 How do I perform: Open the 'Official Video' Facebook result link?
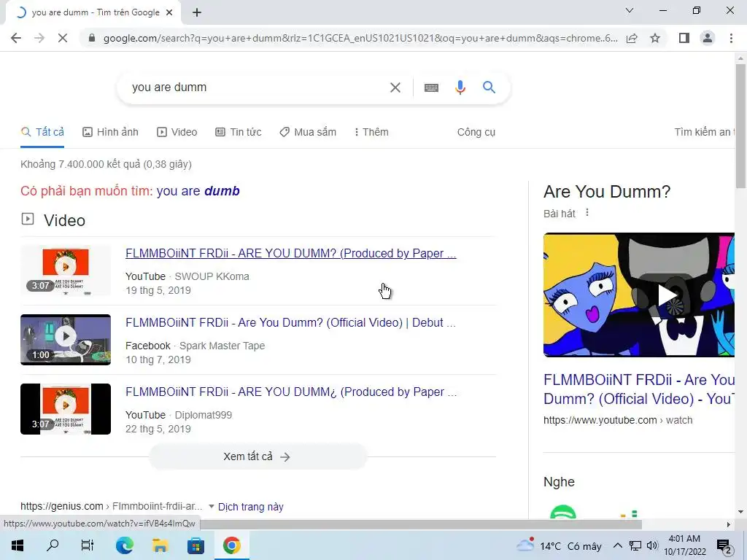click(290, 322)
